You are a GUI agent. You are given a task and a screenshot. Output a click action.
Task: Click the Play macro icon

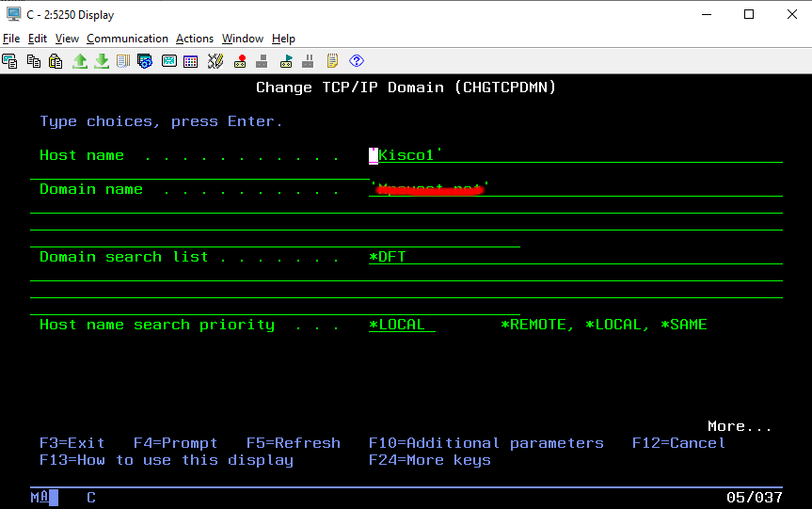[x=286, y=61]
